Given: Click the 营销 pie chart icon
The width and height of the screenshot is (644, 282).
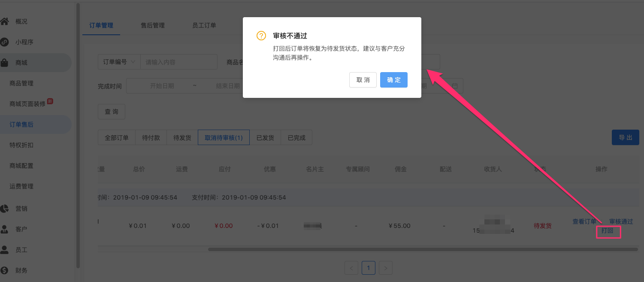Looking at the screenshot, I should pos(4,209).
